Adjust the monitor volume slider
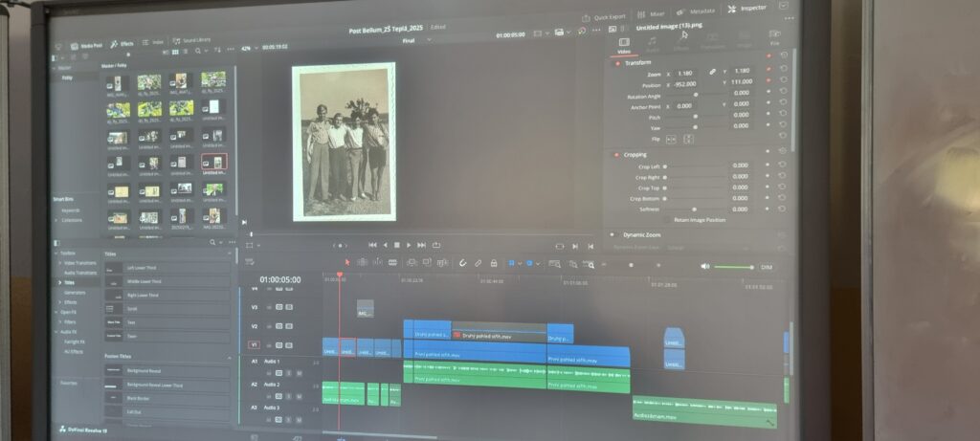980x441 pixels. [x=734, y=267]
